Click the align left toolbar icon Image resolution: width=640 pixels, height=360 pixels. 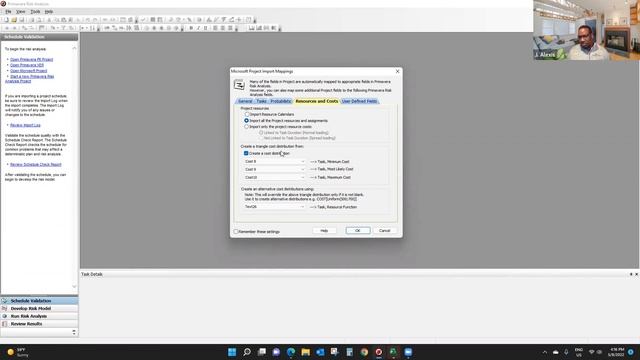point(216,28)
